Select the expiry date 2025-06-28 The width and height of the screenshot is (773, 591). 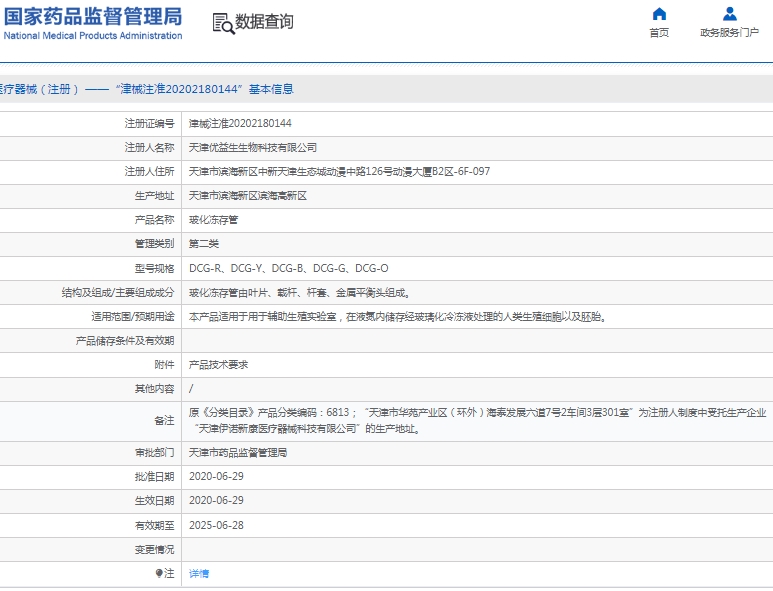(x=216, y=525)
